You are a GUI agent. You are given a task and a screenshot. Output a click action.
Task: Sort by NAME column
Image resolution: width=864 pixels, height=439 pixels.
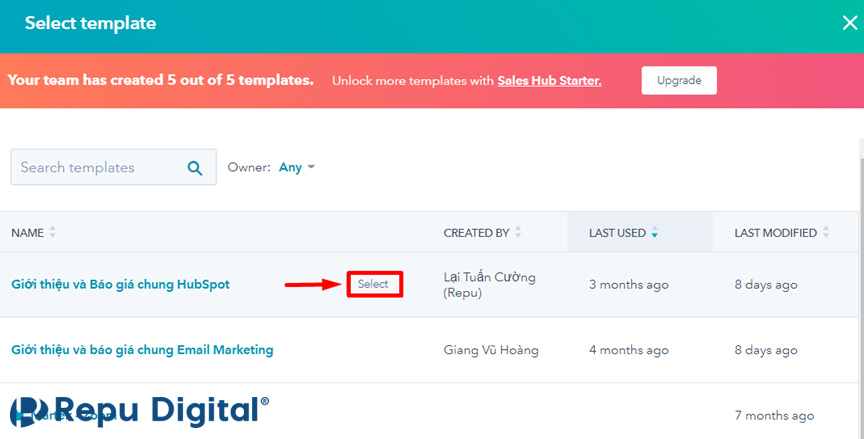coord(34,232)
